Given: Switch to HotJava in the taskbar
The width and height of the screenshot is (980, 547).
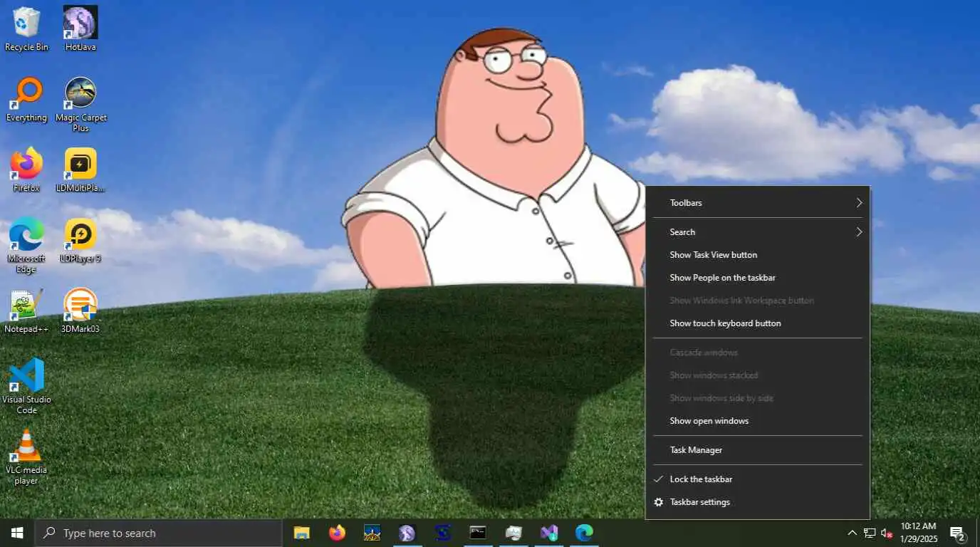Looking at the screenshot, I should pos(407,533).
